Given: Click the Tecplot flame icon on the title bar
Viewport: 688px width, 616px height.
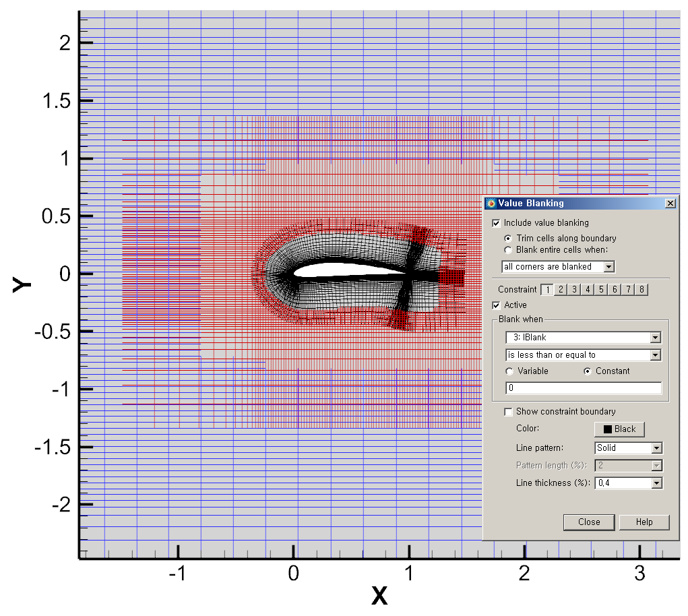Looking at the screenshot, I should 491,203.
